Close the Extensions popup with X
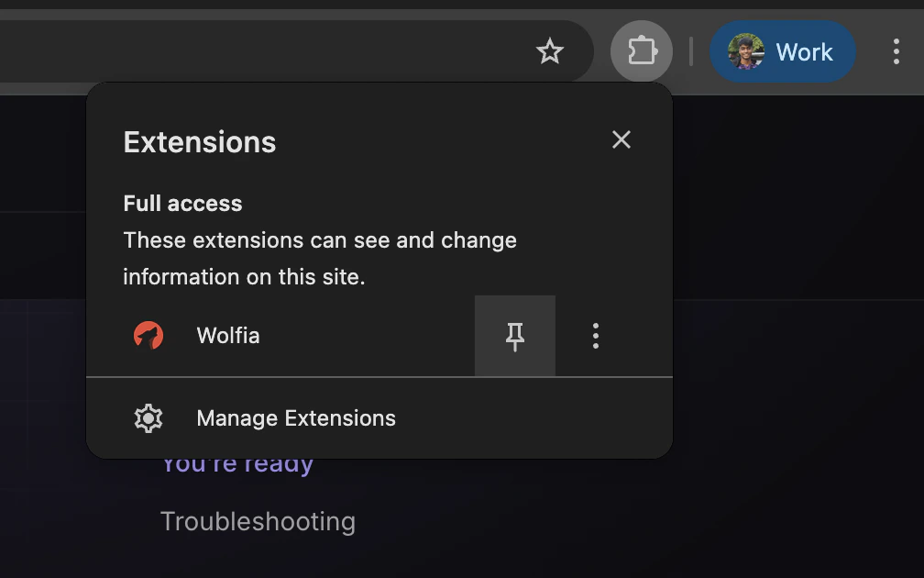This screenshot has width=924, height=578. [x=621, y=139]
